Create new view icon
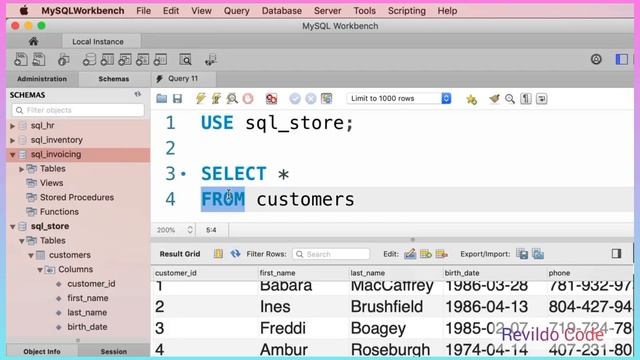The height and width of the screenshot is (360, 640). point(124,60)
